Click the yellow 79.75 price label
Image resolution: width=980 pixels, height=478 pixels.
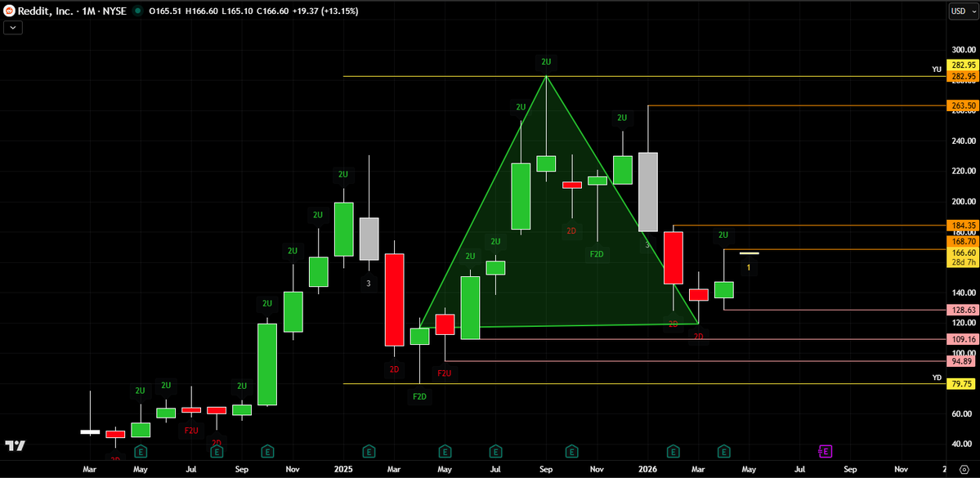962,384
